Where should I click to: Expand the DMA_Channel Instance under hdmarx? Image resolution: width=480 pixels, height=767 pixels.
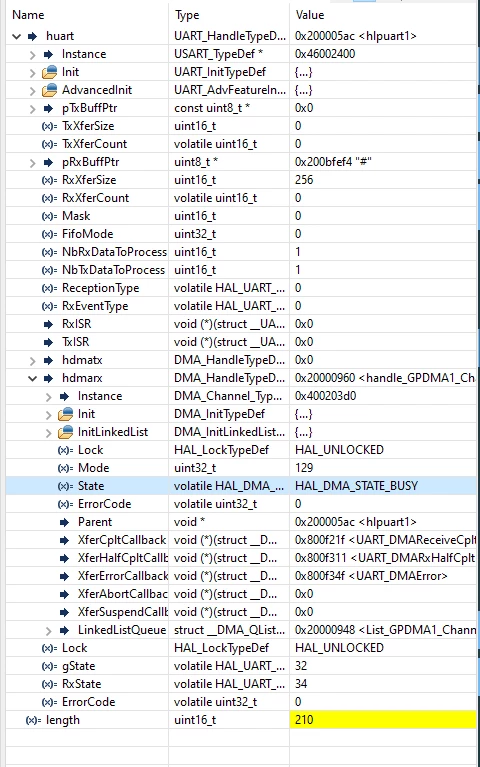point(48,396)
